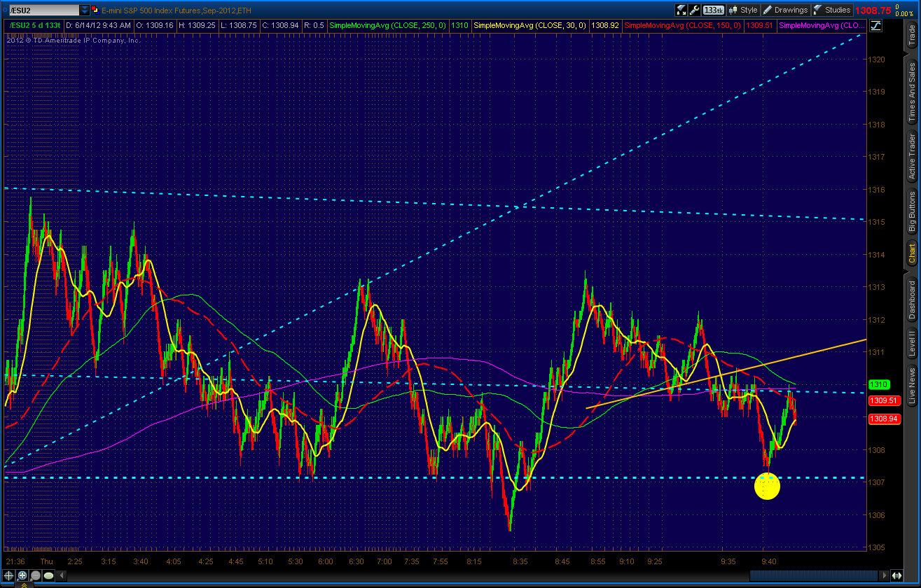The width and height of the screenshot is (921, 588).
Task: Open the Big Buttons sidebar tab
Action: point(911,212)
